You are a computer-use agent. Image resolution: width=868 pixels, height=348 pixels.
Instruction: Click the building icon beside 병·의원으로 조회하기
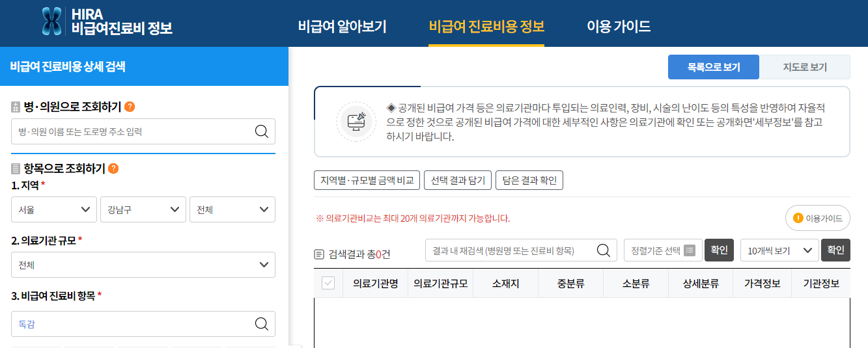(16, 107)
